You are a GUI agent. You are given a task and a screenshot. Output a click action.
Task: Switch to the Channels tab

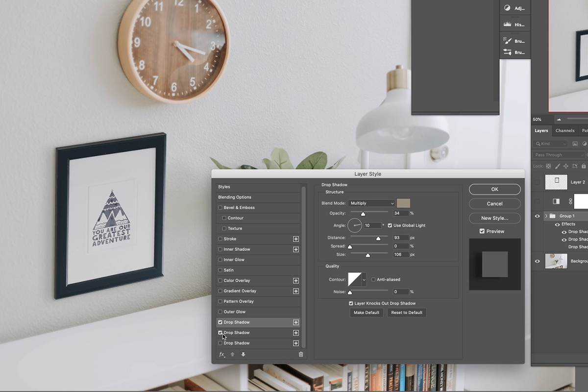(x=564, y=130)
